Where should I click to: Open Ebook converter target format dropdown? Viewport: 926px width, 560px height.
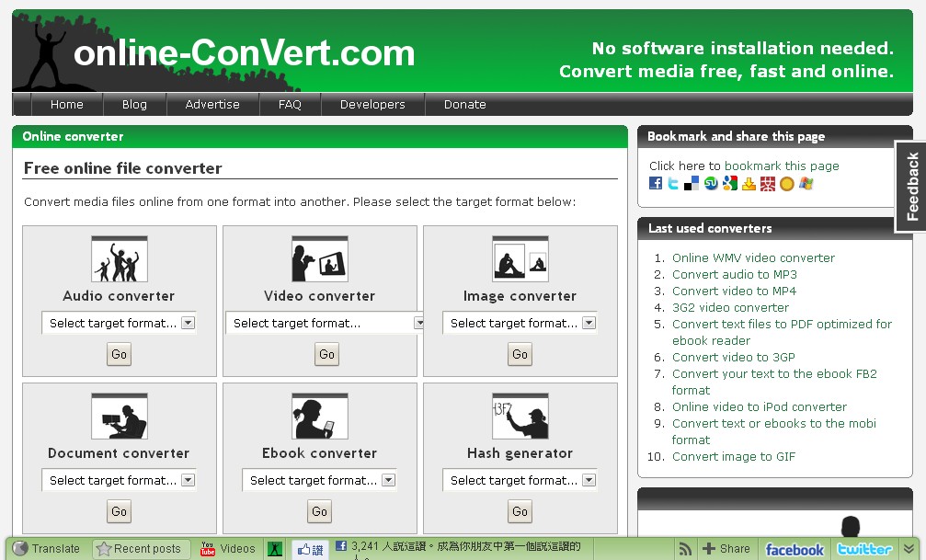click(319, 480)
